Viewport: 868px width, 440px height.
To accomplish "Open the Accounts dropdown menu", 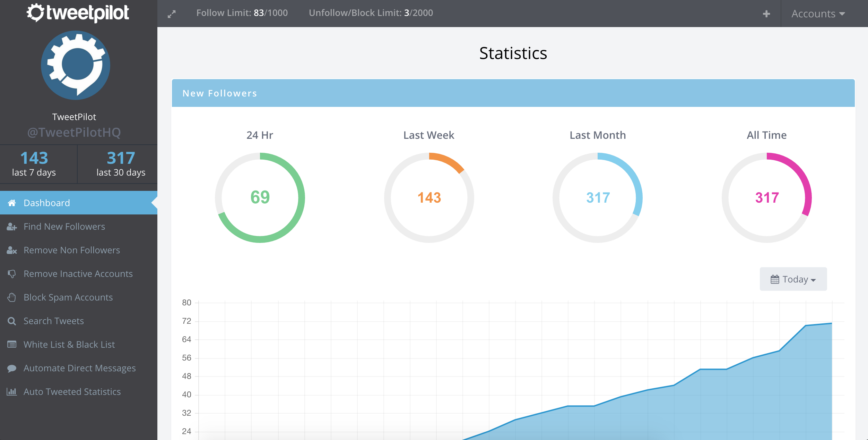I will pos(818,14).
